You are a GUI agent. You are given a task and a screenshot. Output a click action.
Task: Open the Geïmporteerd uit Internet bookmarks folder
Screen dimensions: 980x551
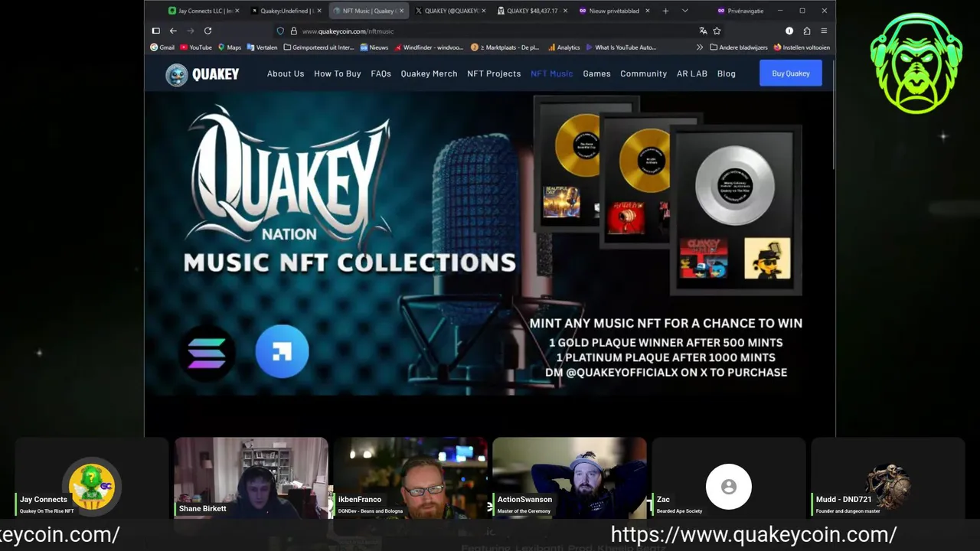pos(319,47)
